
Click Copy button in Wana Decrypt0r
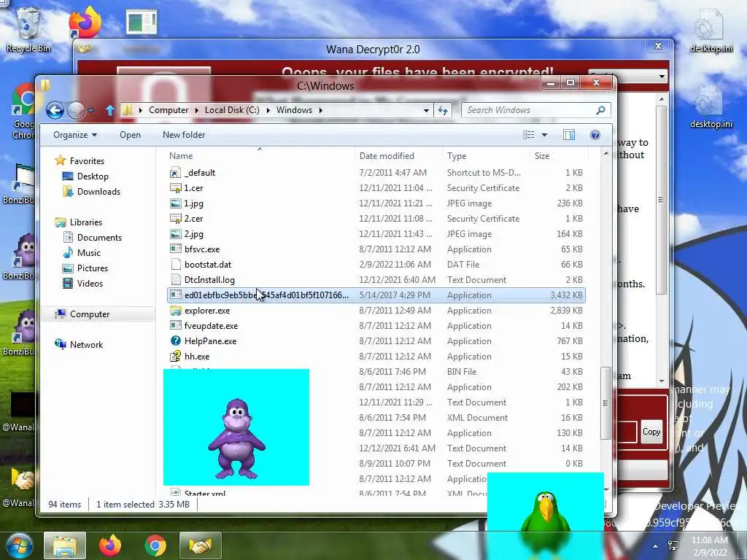[x=651, y=432]
